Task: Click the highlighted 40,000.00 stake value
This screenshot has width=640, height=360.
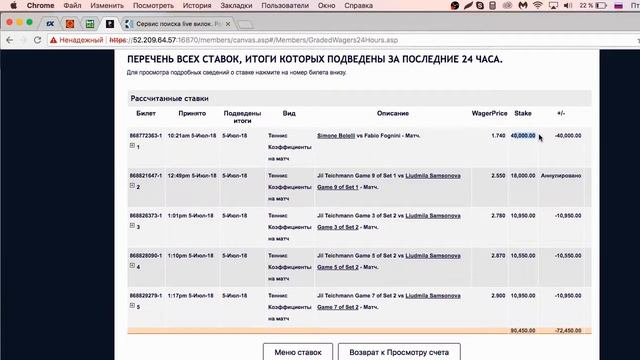Action: point(523,136)
